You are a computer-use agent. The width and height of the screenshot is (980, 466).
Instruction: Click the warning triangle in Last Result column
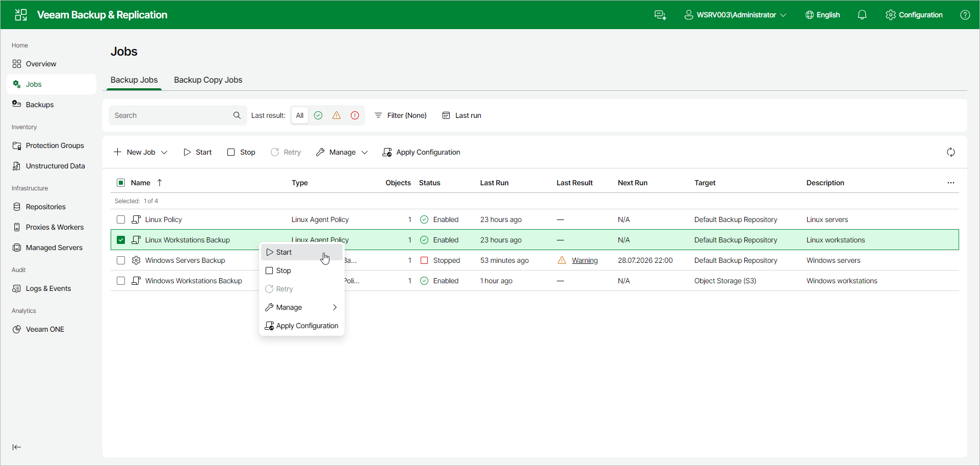click(x=562, y=260)
